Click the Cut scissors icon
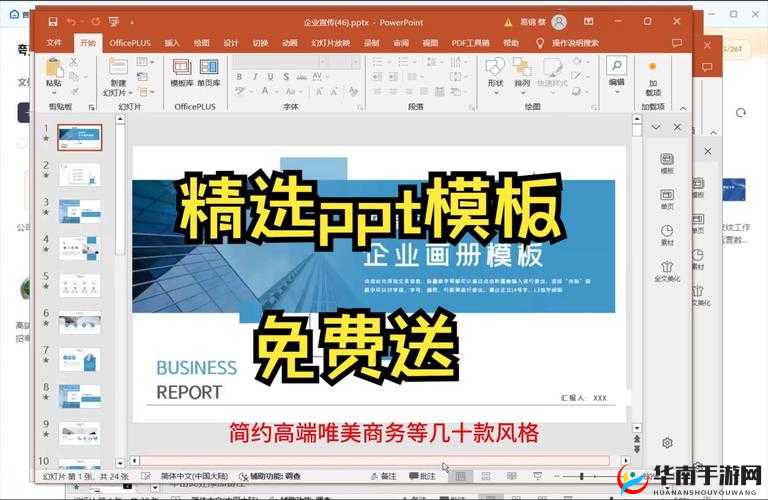The image size is (768, 500). [73, 62]
